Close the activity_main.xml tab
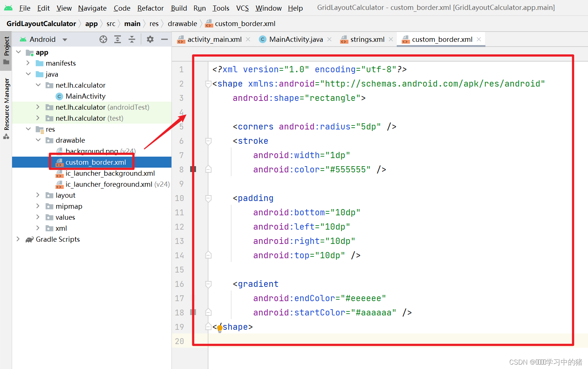The image size is (588, 369). [248, 39]
